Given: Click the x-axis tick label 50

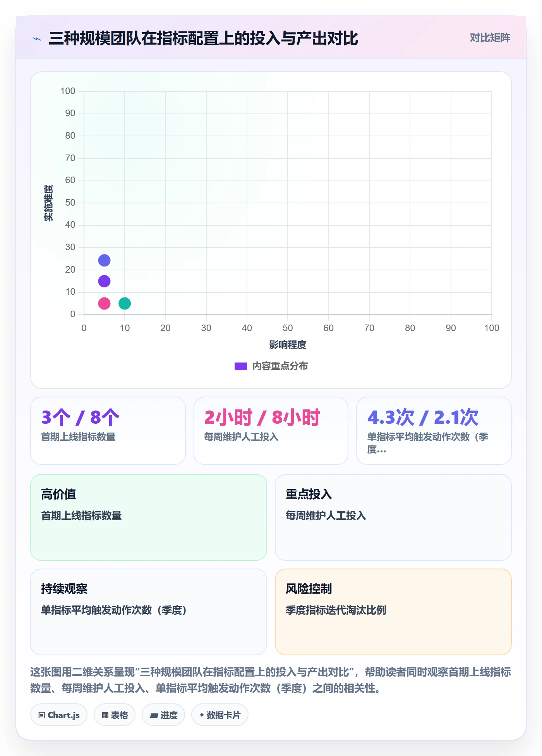Looking at the screenshot, I should tap(288, 328).
